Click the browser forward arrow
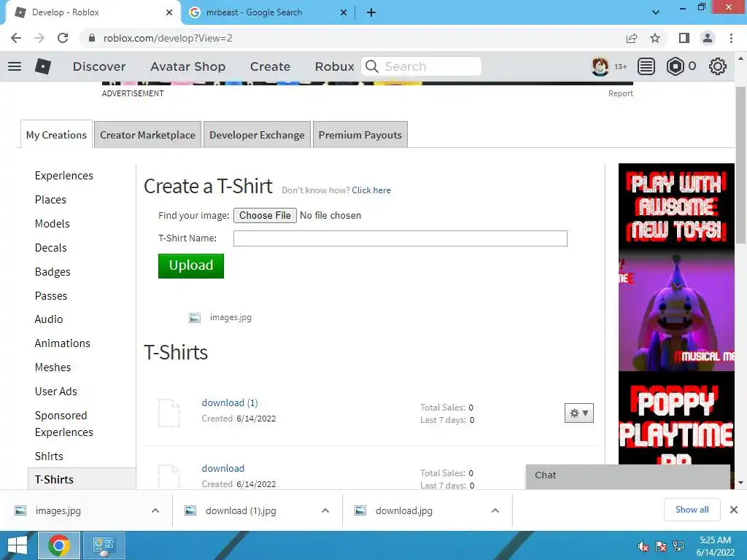 coord(39,38)
